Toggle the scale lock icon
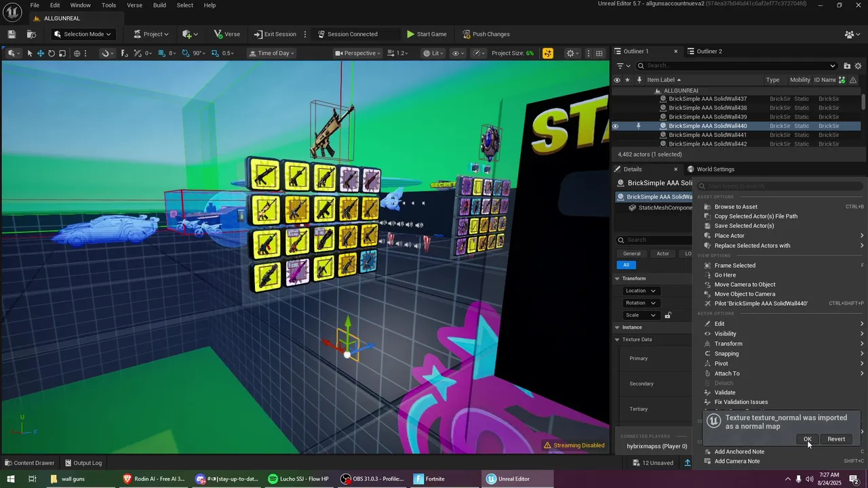868x488 pixels. [x=668, y=315]
